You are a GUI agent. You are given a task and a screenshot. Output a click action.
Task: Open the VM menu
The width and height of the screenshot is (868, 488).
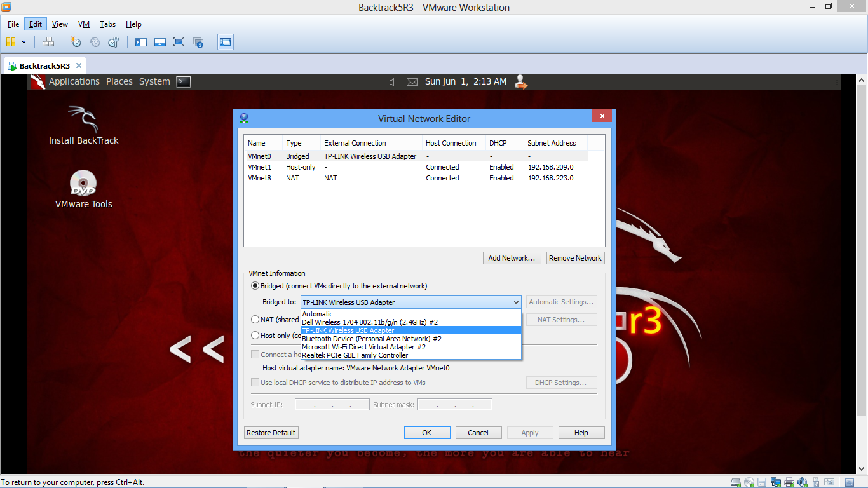[84, 24]
